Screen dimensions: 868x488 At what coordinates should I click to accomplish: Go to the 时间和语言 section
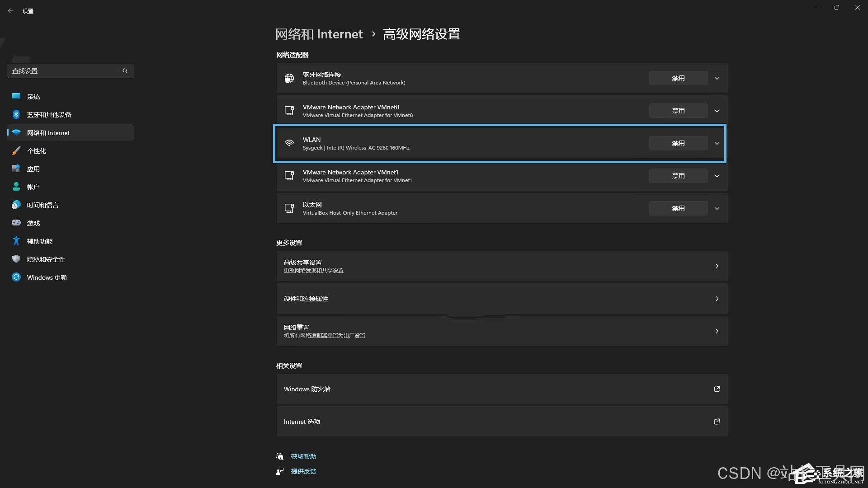42,205
